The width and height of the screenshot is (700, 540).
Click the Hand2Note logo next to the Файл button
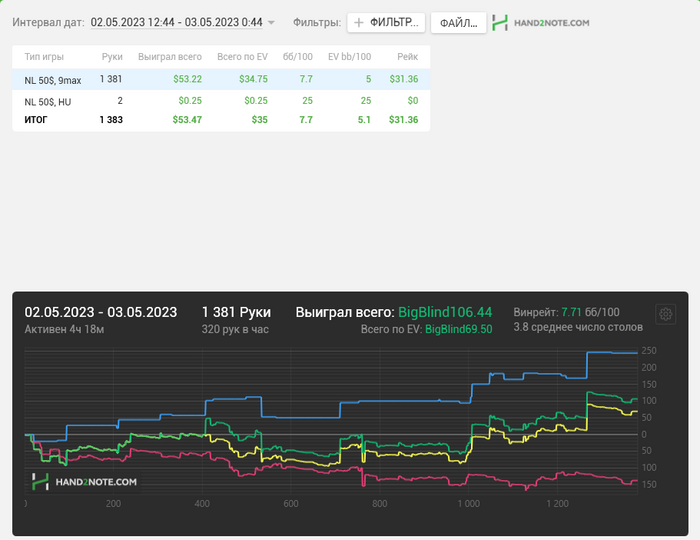click(x=541, y=23)
